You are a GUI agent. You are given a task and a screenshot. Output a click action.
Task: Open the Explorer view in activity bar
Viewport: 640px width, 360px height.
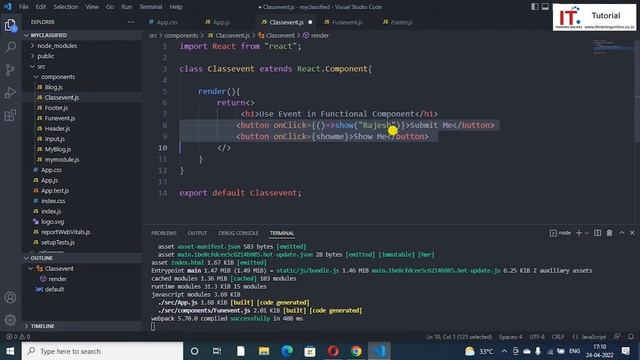(10, 25)
